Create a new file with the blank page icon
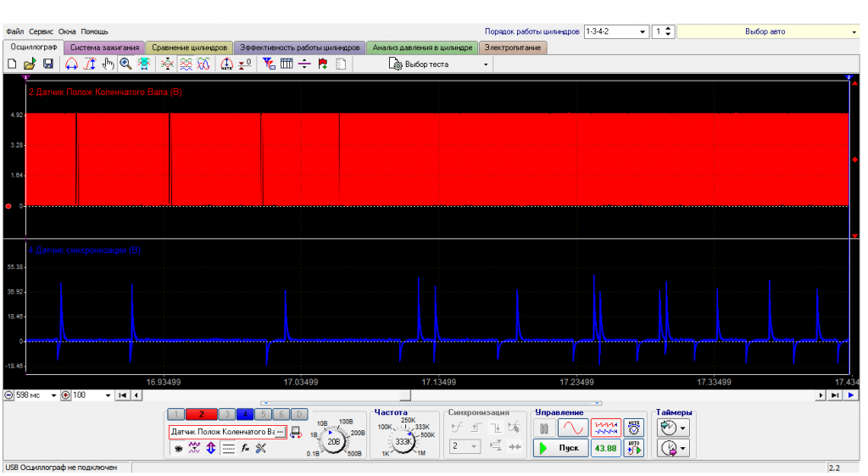This screenshot has height=476, width=868. tap(12, 64)
